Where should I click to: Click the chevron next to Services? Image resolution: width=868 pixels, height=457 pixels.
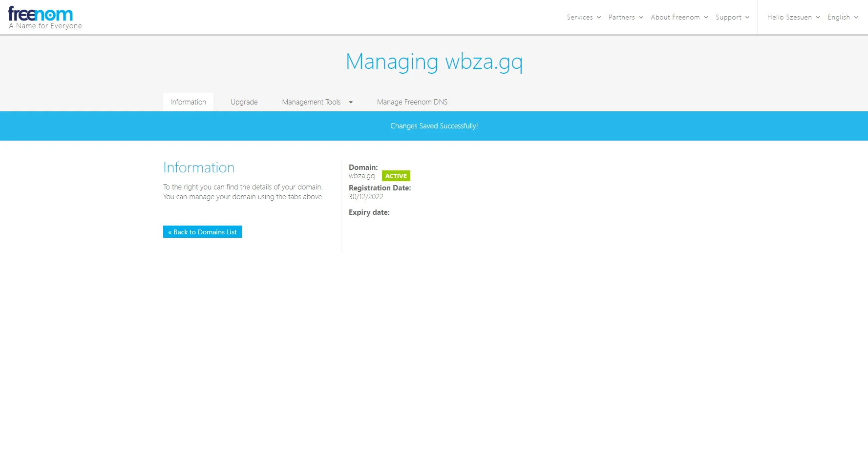599,17
